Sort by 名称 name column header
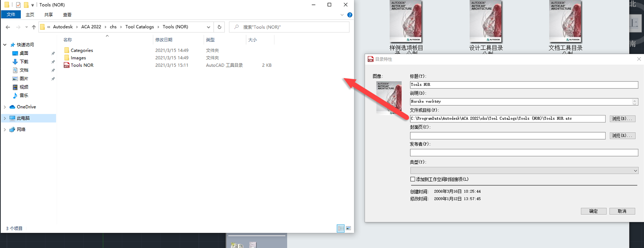The image size is (644, 248). pos(67,40)
